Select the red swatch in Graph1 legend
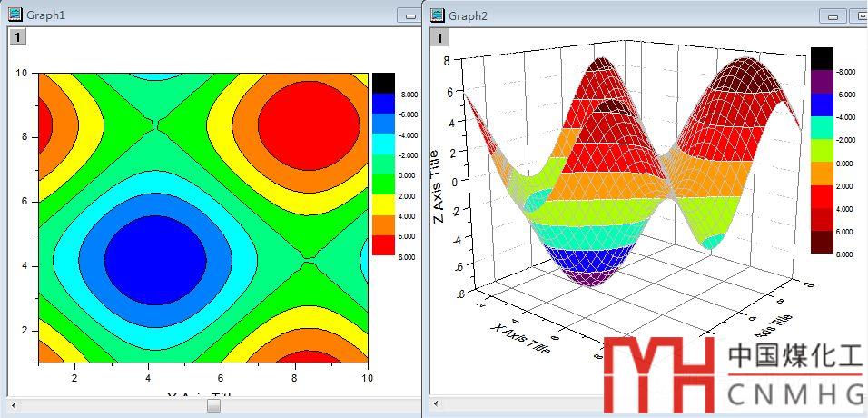 [383, 245]
